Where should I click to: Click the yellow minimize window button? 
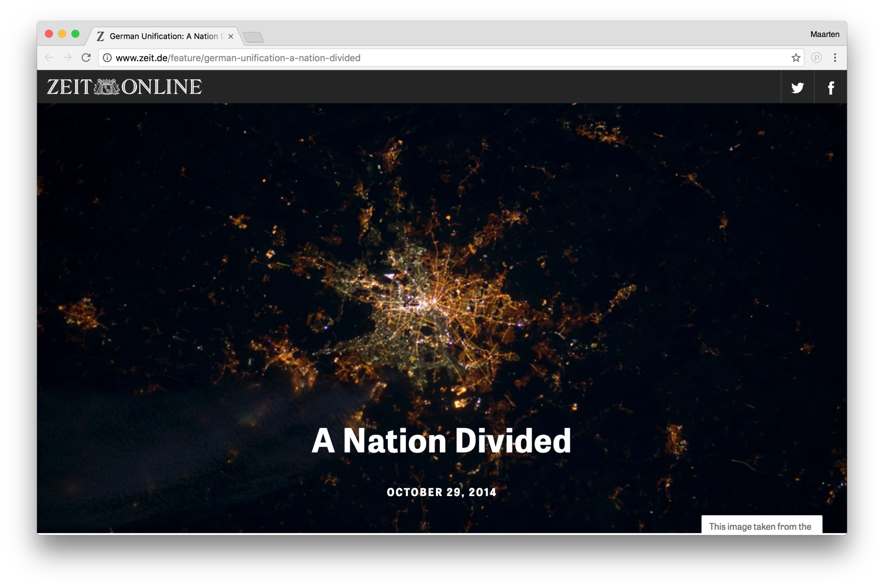coord(62,34)
